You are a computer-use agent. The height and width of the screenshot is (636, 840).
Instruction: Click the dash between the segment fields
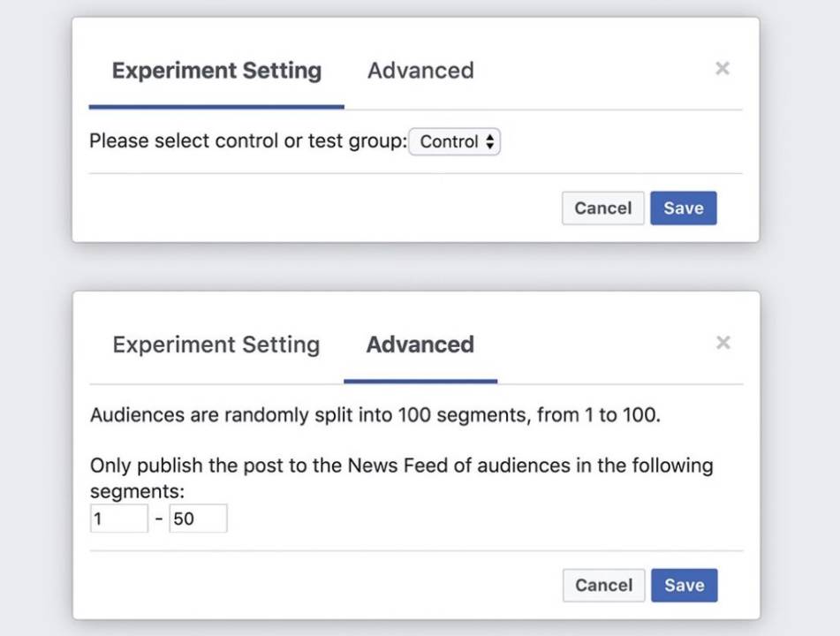[159, 519]
